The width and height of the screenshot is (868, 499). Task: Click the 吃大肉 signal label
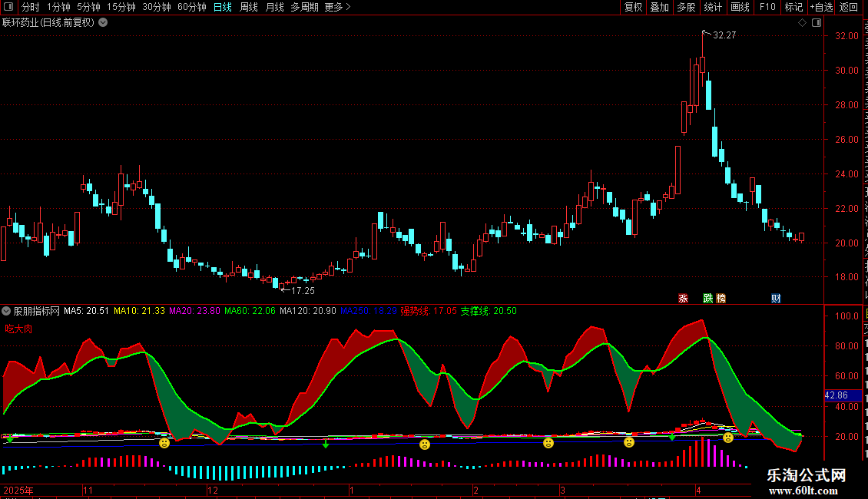click(x=19, y=329)
